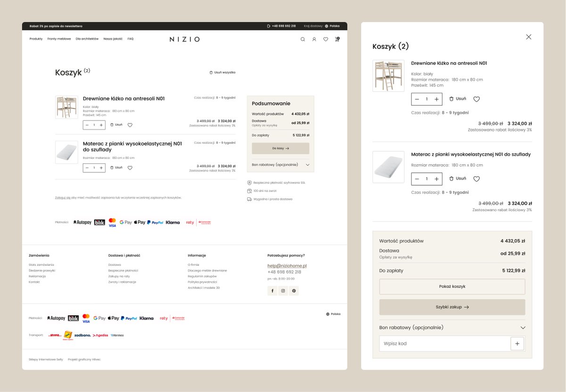This screenshot has height=392, width=566.
Task: Decrease mattress quantity in side cart panel
Action: click(x=417, y=179)
